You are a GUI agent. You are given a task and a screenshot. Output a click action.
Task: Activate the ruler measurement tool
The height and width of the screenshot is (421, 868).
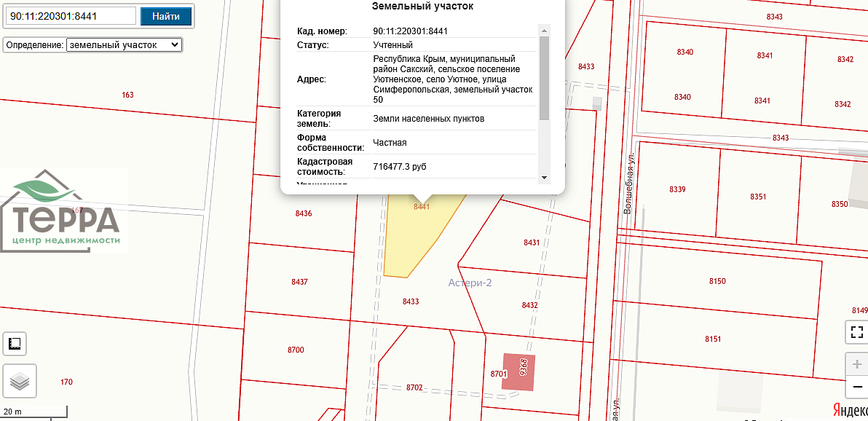15,343
